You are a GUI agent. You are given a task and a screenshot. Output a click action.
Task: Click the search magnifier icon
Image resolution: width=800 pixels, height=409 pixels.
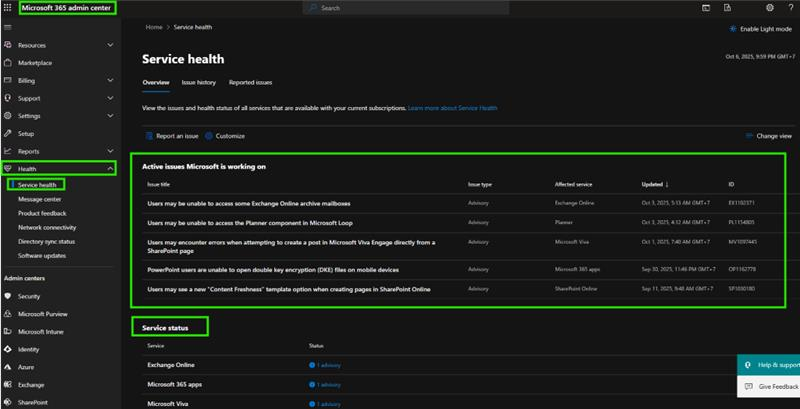click(313, 8)
